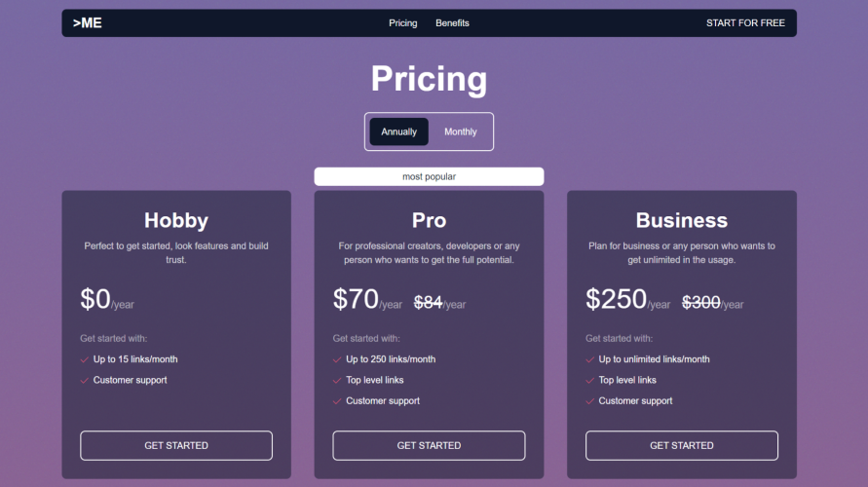The height and width of the screenshot is (487, 868).
Task: Click the $250 Business price
Action: 617,299
